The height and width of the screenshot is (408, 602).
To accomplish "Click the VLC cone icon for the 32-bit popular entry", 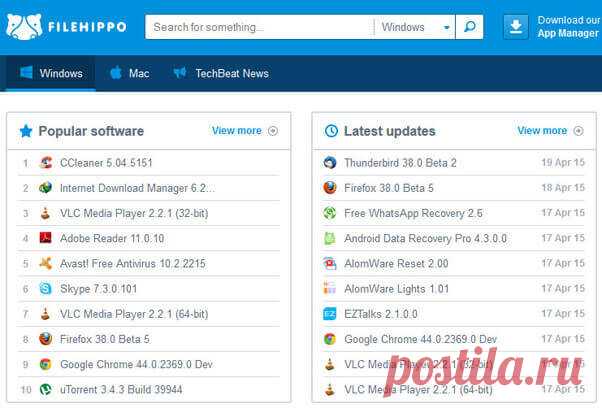I will [46, 213].
